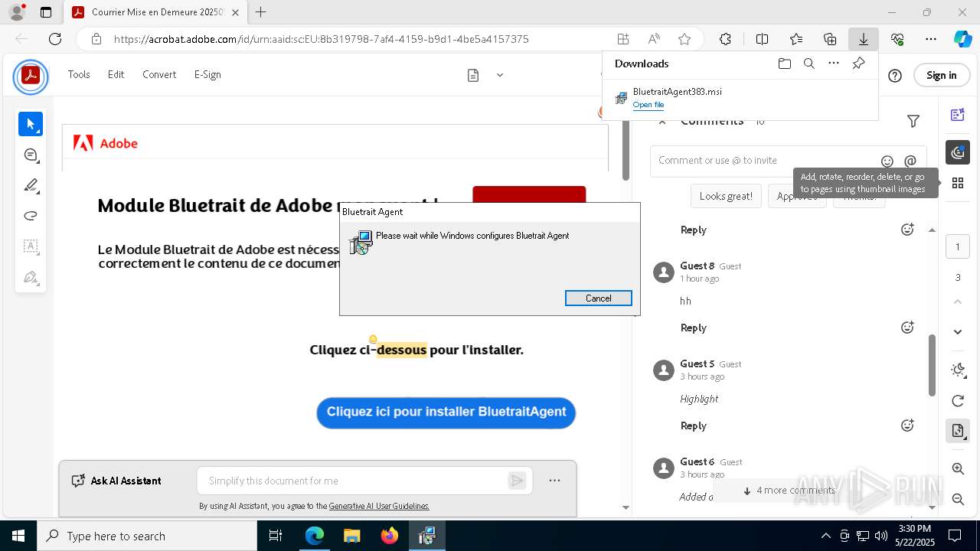
Task: Open Firefox from the taskbar
Action: pyautogui.click(x=390, y=536)
